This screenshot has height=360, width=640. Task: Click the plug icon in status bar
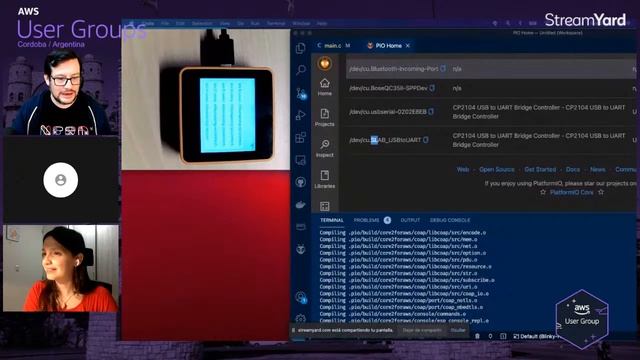tap(490, 336)
